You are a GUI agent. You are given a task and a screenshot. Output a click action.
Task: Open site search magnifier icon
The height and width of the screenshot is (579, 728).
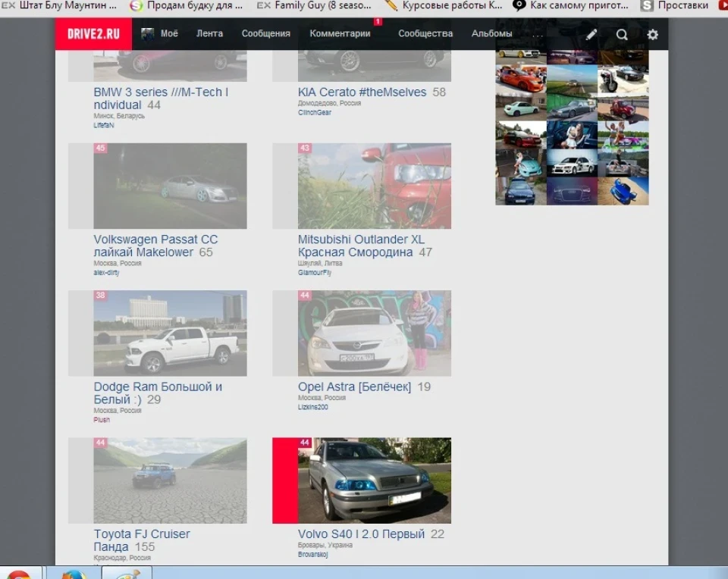(x=622, y=34)
